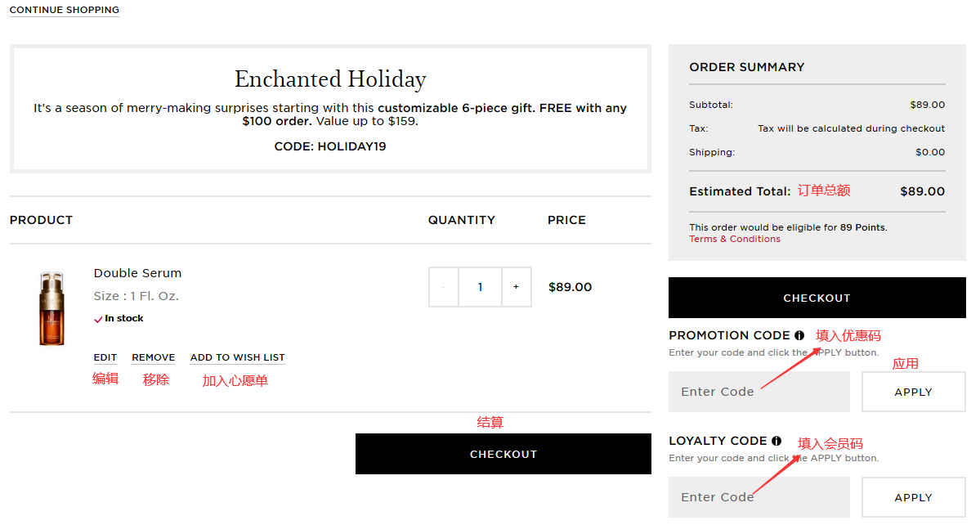Remove Double Serum from the cart
The width and height of the screenshot is (980, 525).
pyautogui.click(x=154, y=357)
